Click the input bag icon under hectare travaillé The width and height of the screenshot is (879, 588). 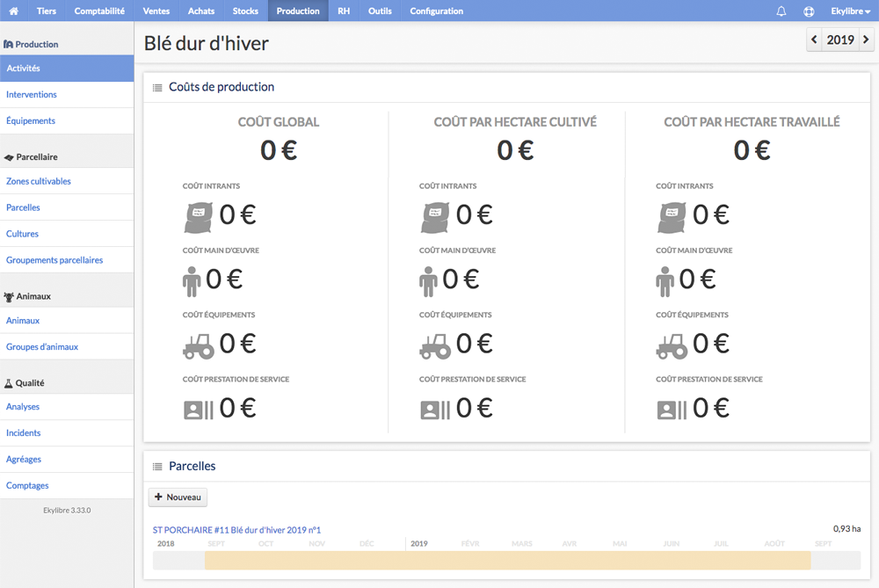pos(672,217)
